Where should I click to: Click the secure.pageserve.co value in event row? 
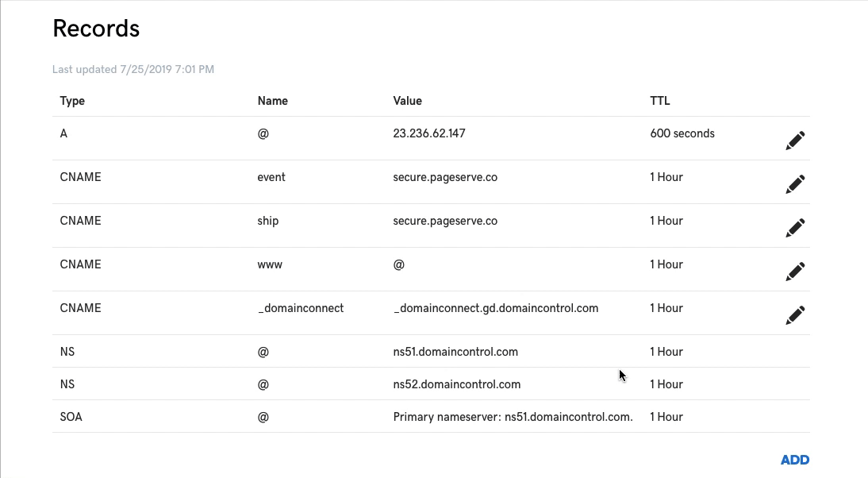click(445, 177)
